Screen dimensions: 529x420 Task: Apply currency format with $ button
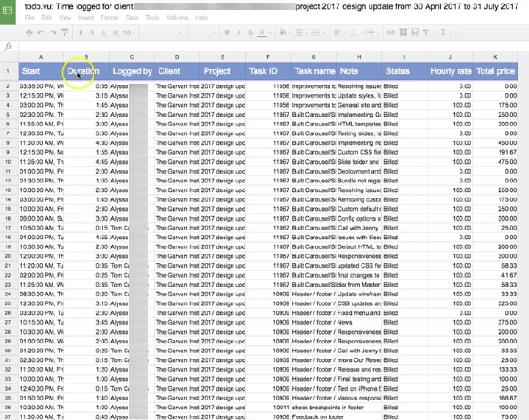click(81, 33)
